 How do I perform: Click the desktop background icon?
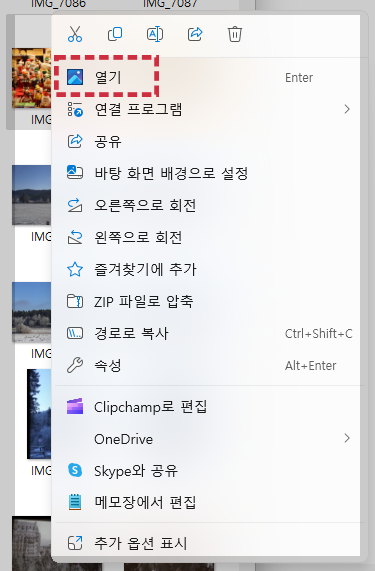click(75, 172)
